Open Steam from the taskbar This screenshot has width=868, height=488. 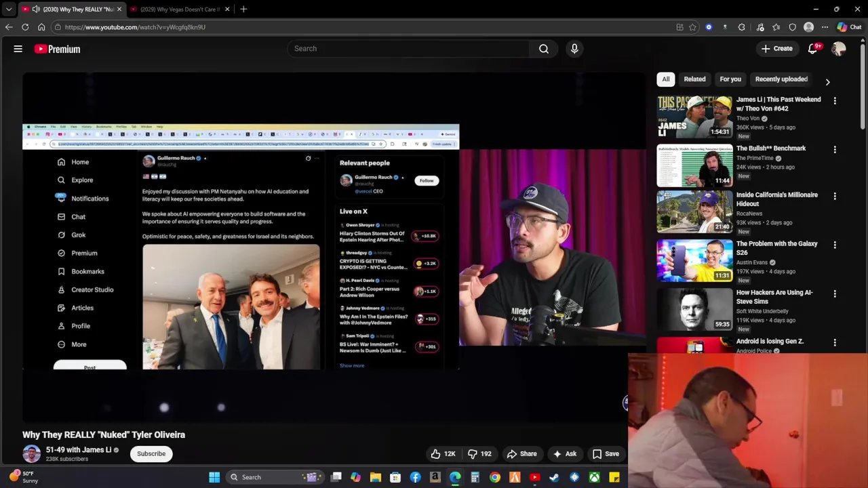[555, 477]
